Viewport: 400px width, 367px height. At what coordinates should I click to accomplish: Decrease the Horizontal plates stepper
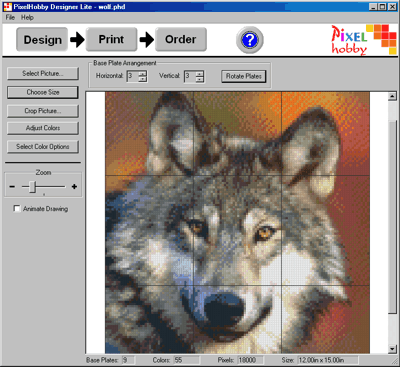pos(143,79)
